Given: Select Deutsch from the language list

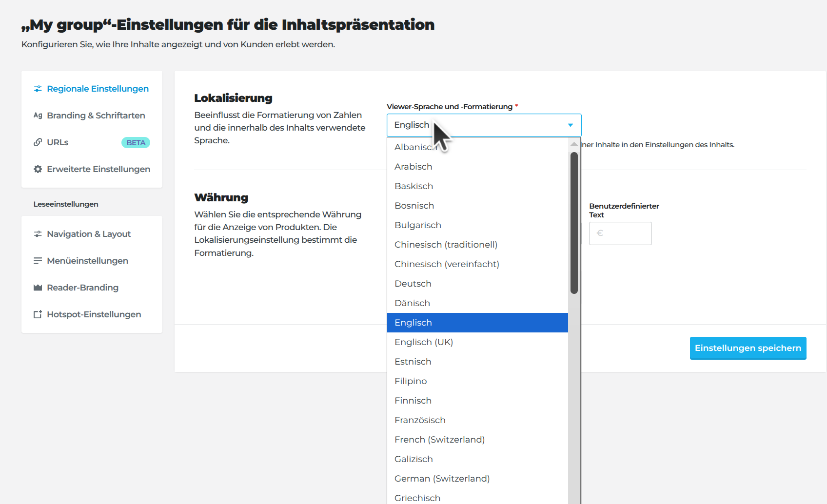Looking at the screenshot, I should (x=413, y=284).
